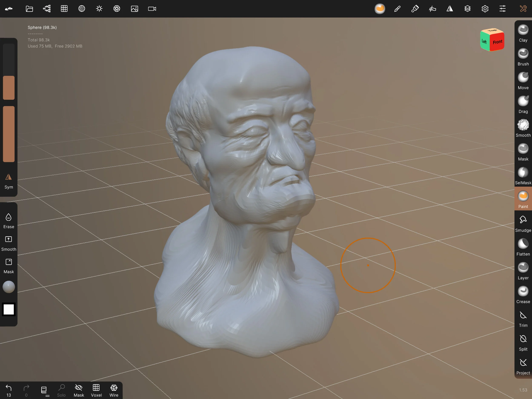Select the Split tool
The height and width of the screenshot is (399, 532).
tap(523, 343)
